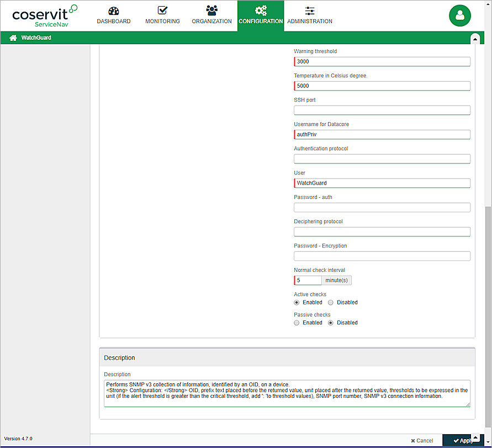Click the Dashboard gauge icon
Viewport: 492px width, 448px height.
pyautogui.click(x=114, y=11)
